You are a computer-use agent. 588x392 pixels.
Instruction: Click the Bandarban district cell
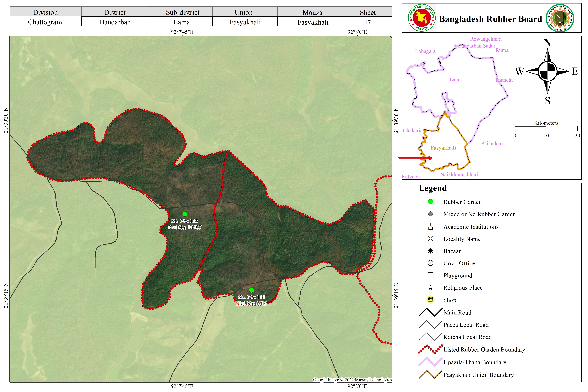(115, 22)
